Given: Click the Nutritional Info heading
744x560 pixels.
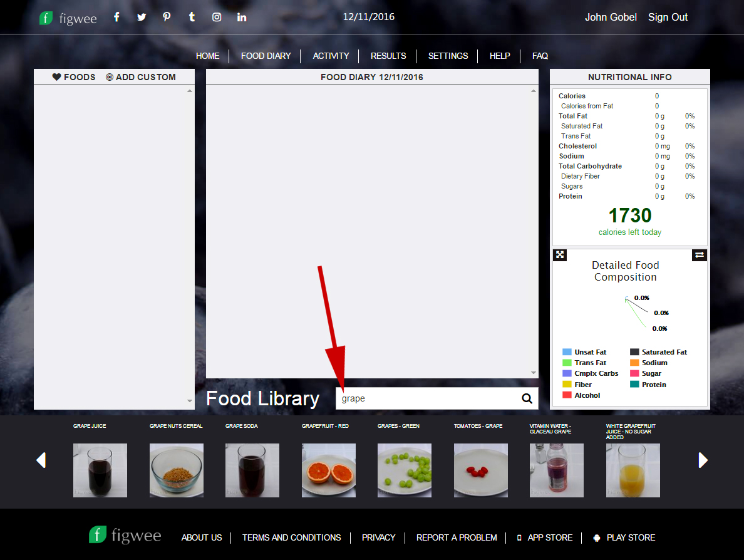Looking at the screenshot, I should pyautogui.click(x=629, y=77).
